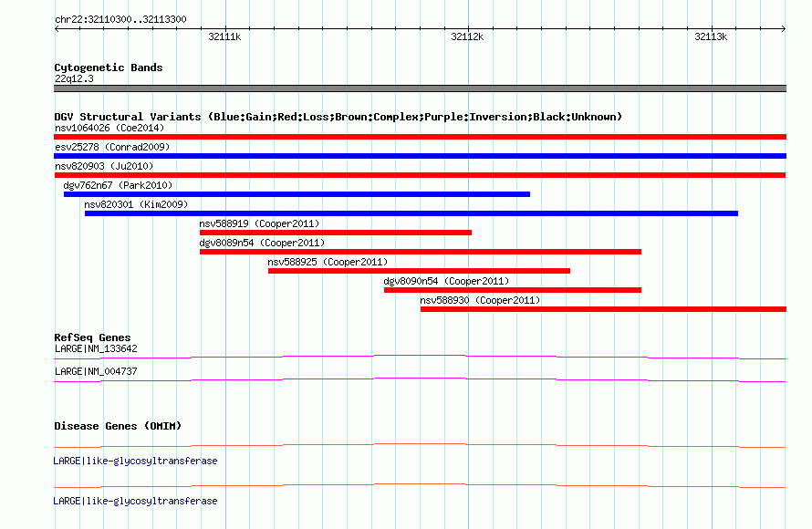The width and height of the screenshot is (812, 529).
Task: Select the LARGE|NM_004737 magenta gene line
Action: click(420, 380)
